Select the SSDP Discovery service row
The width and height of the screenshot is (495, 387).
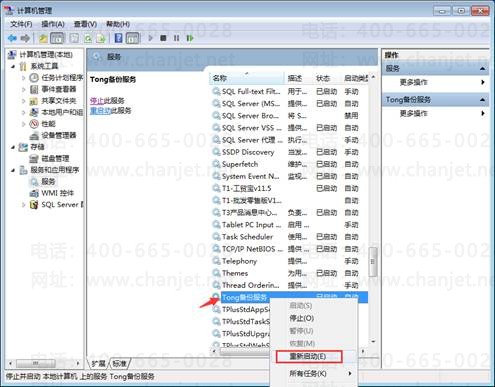click(x=289, y=152)
